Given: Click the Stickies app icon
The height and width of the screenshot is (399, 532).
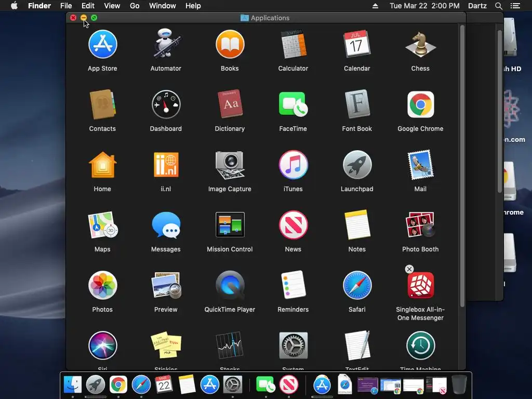Looking at the screenshot, I should click(166, 345).
